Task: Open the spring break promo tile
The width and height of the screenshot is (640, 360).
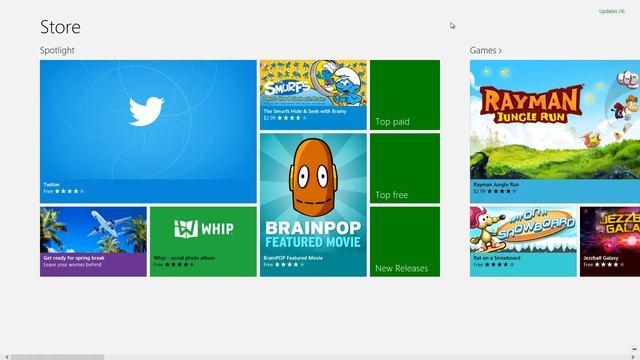Action: click(93, 242)
